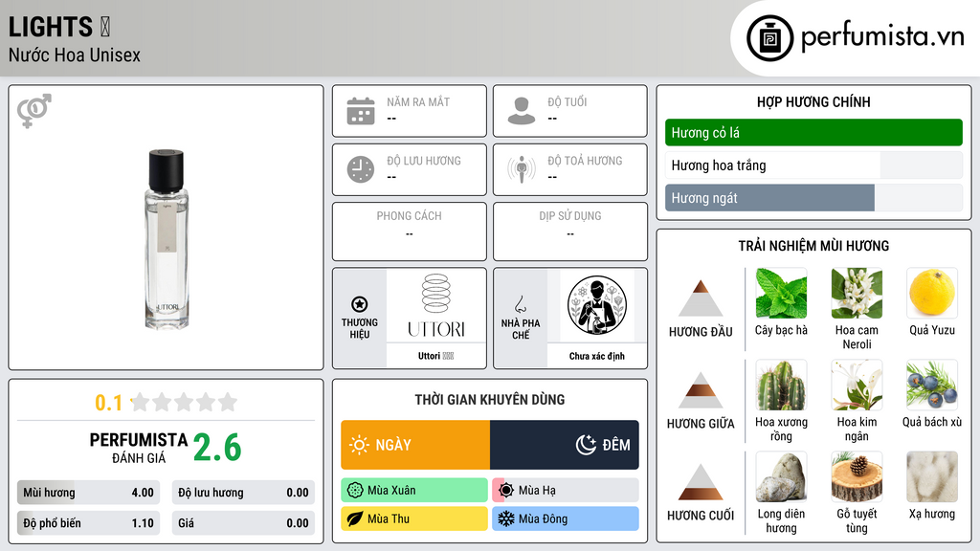Viewport: 980px width, 551px height.
Task: Click the leaf icon for Mùa Thu
Action: (355, 518)
